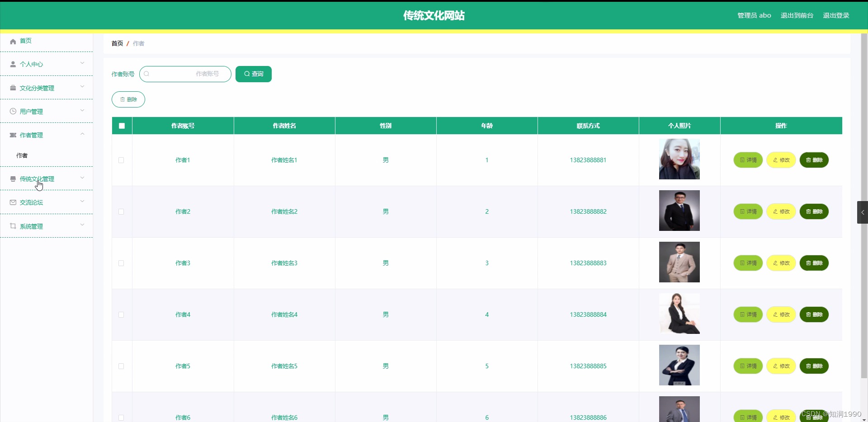868x422 pixels.
Task: Click the 作者管理 sidebar icon
Action: click(13, 134)
